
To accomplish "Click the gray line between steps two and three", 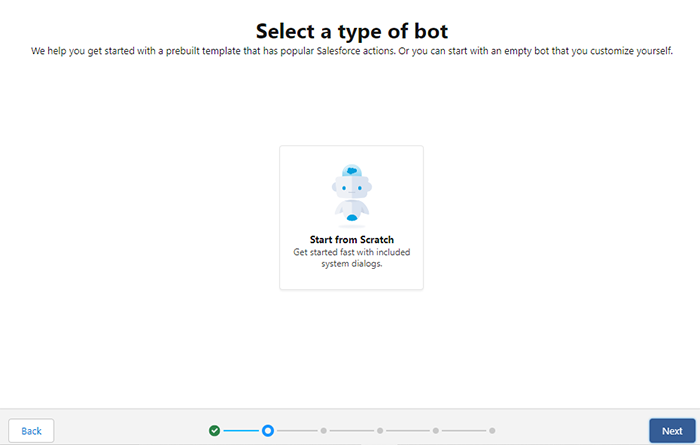I will 296,430.
